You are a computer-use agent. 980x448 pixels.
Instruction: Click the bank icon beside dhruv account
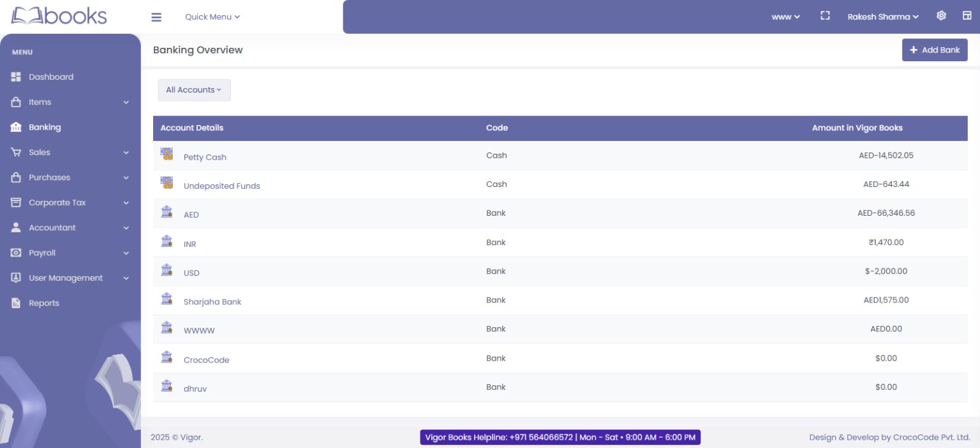point(167,385)
